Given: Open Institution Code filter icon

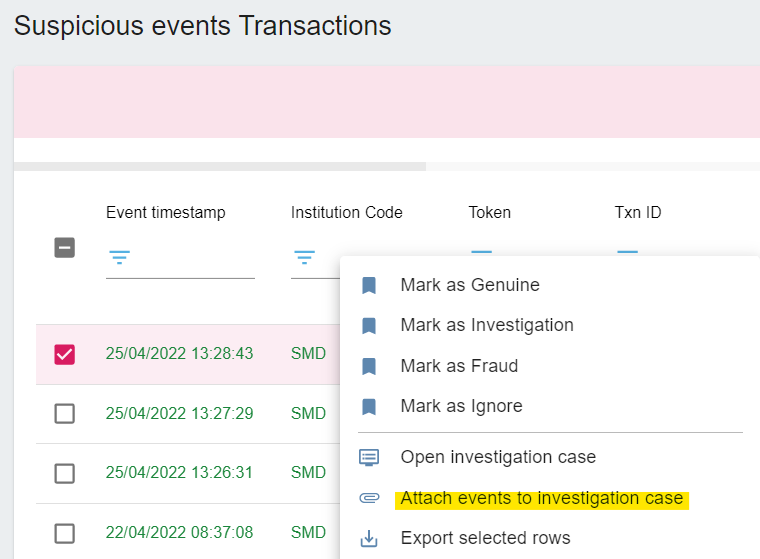Looking at the screenshot, I should click(x=304, y=257).
